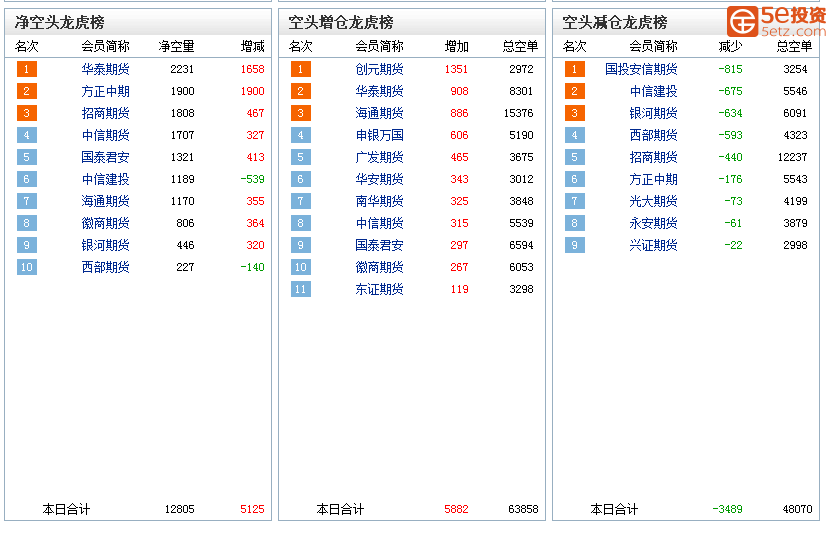
Task: Click rank 2 badge in 空头减仓龙虎榜
Action: point(574,91)
